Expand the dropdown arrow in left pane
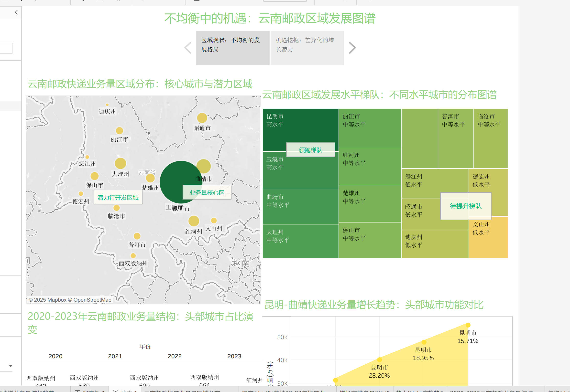The width and height of the screenshot is (570, 392). (11, 366)
